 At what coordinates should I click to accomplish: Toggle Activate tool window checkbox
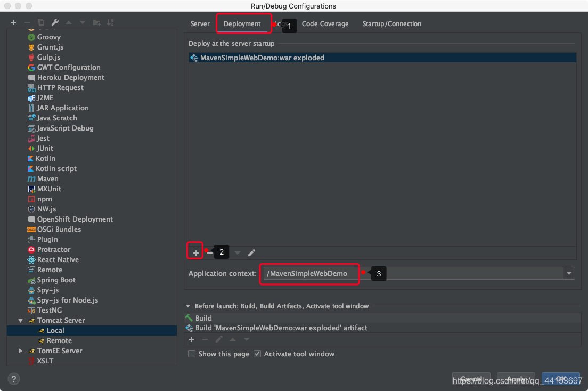(x=257, y=354)
